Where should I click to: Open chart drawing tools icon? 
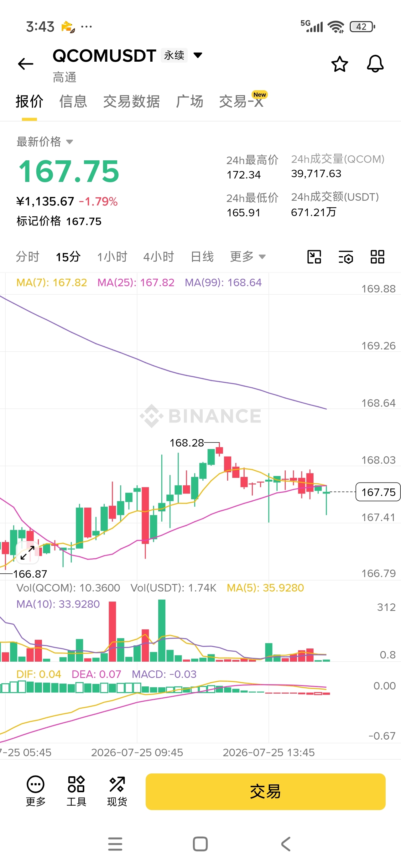(314, 257)
